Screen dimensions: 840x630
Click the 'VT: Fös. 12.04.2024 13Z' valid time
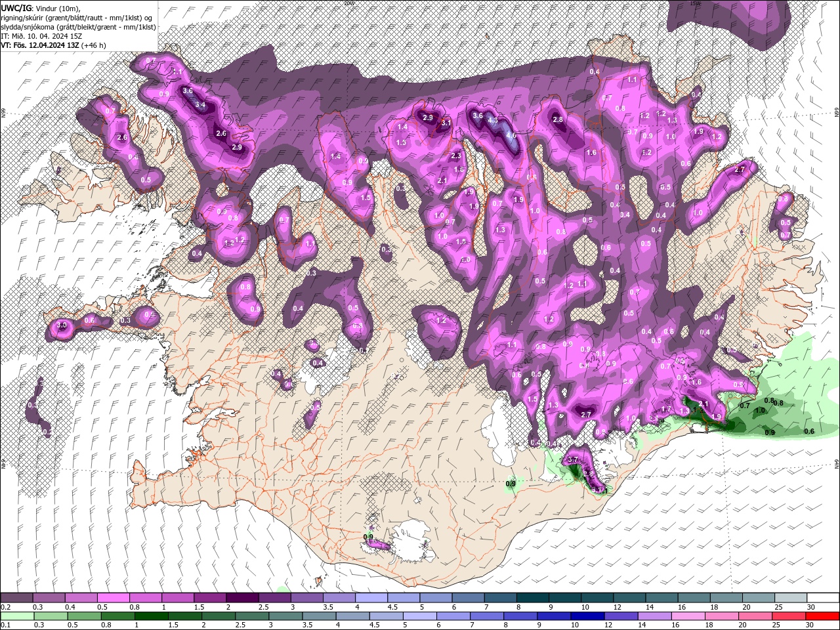point(40,45)
